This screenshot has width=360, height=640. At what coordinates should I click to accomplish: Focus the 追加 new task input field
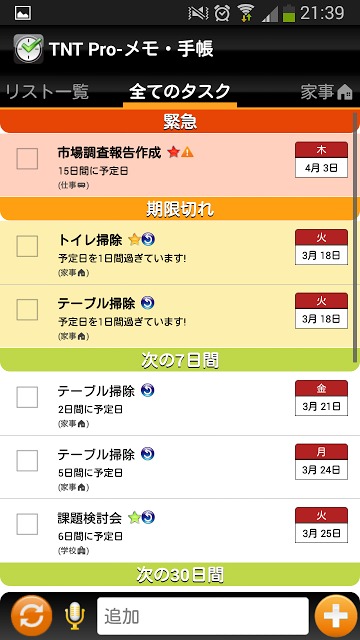tap(203, 616)
